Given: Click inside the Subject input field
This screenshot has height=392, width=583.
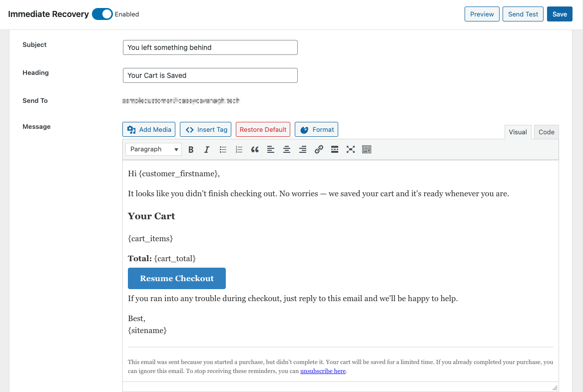Looking at the screenshot, I should pyautogui.click(x=210, y=47).
